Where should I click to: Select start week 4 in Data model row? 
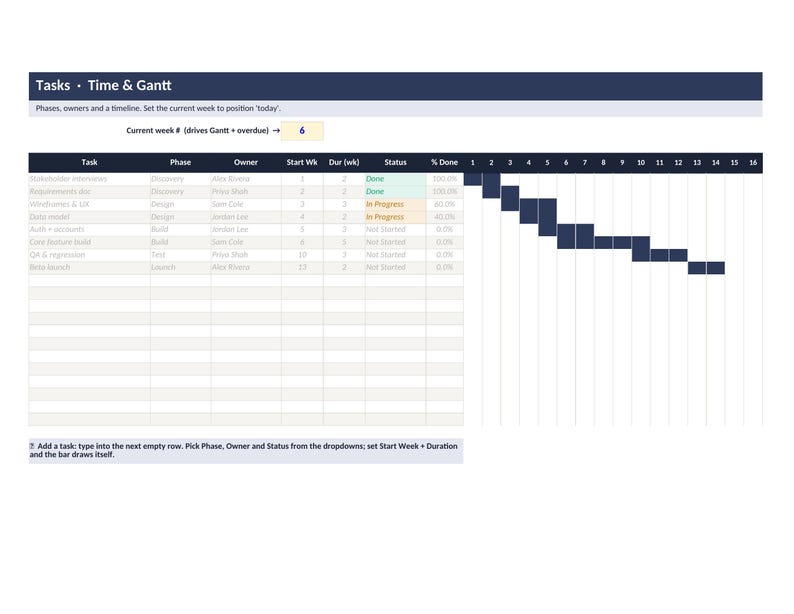[302, 217]
